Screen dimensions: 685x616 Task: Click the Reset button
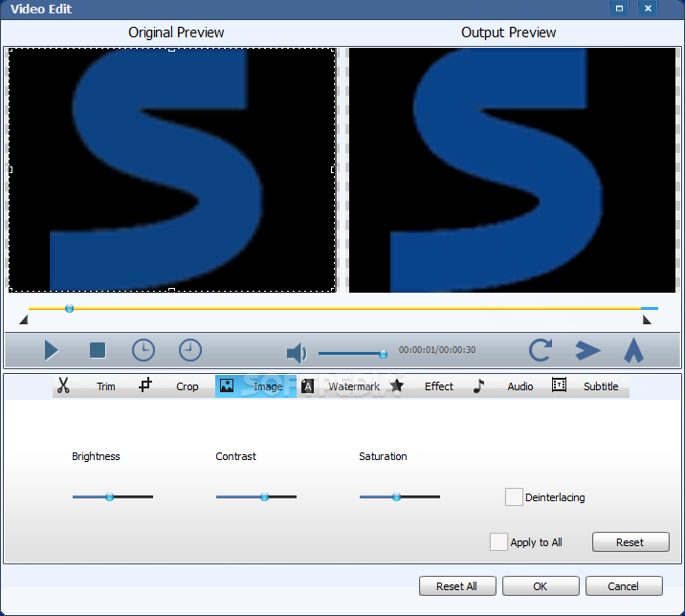(x=630, y=542)
